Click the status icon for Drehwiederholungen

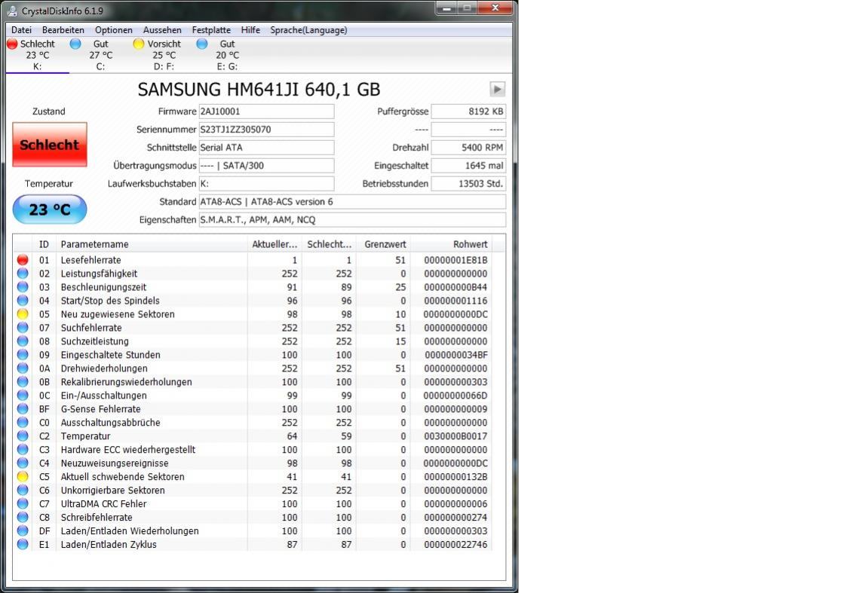click(23, 368)
